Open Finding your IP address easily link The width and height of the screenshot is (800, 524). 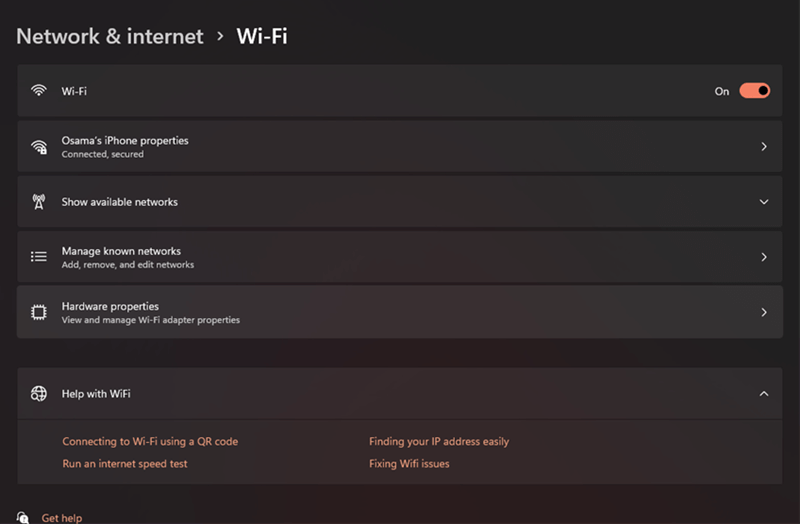pyautogui.click(x=439, y=441)
